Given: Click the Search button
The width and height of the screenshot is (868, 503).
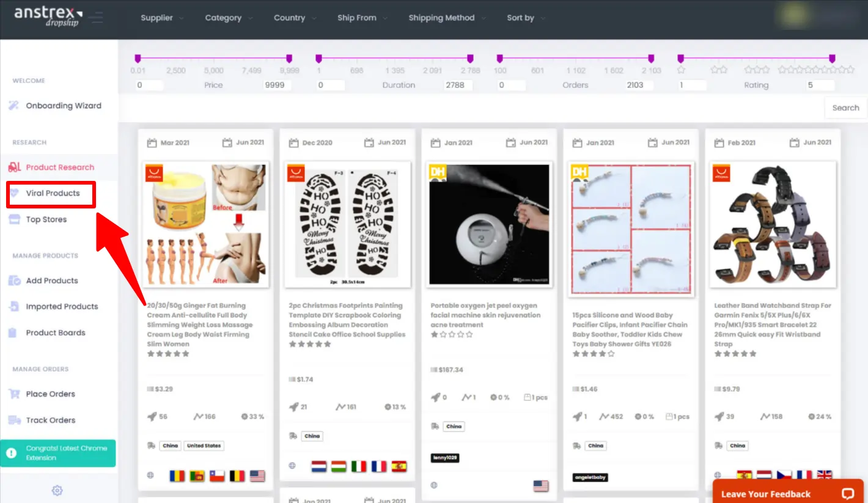Looking at the screenshot, I should (845, 108).
